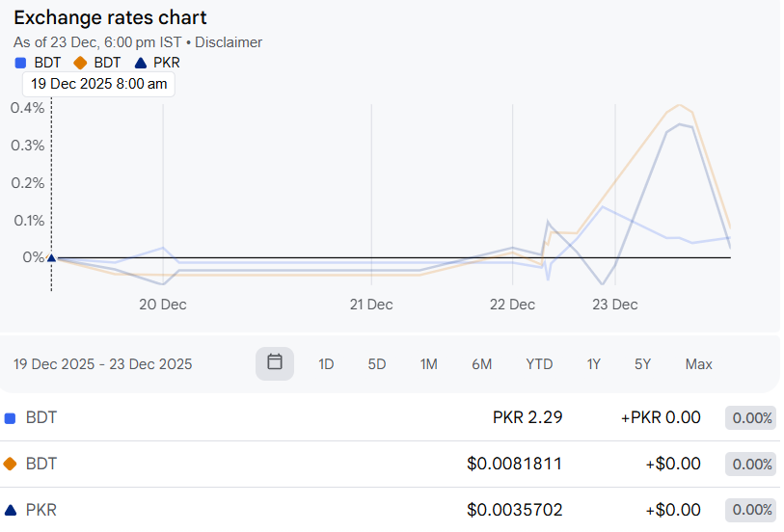Screen dimensions: 784x532
Task: Select the 5Y time range
Action: pyautogui.click(x=642, y=364)
